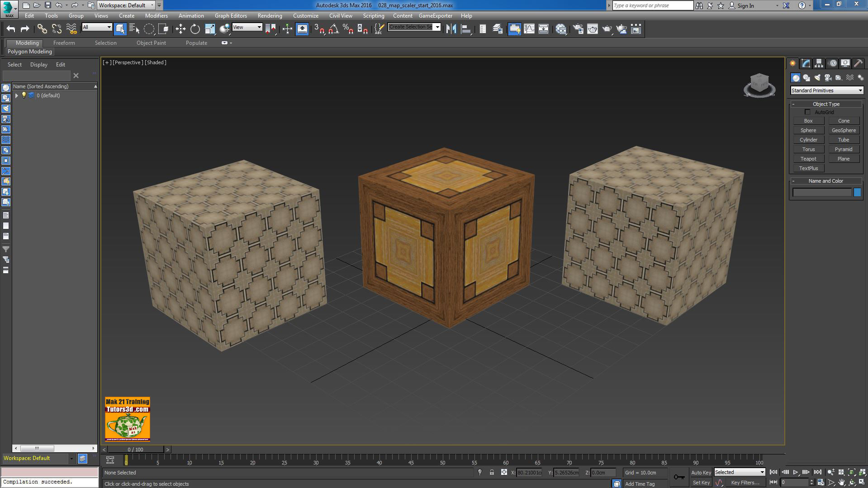Click the Align tool icon
Viewport: 868px width, 488px height.
coord(466,29)
